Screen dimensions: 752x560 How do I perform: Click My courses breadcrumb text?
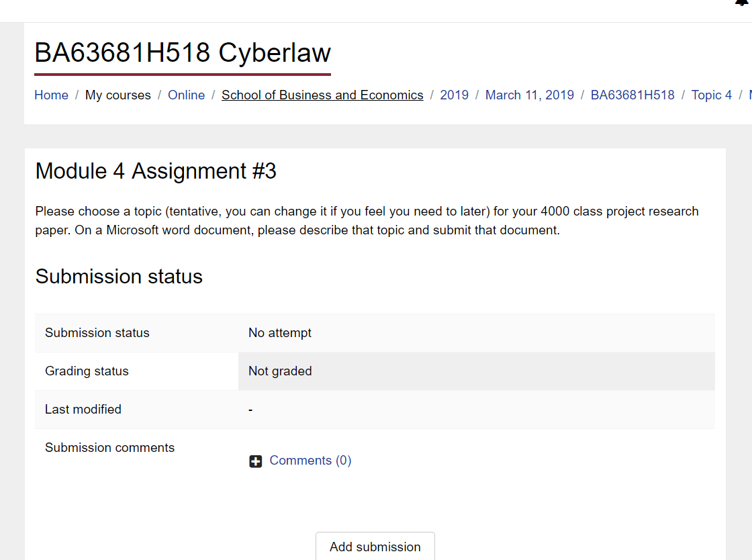pos(118,95)
